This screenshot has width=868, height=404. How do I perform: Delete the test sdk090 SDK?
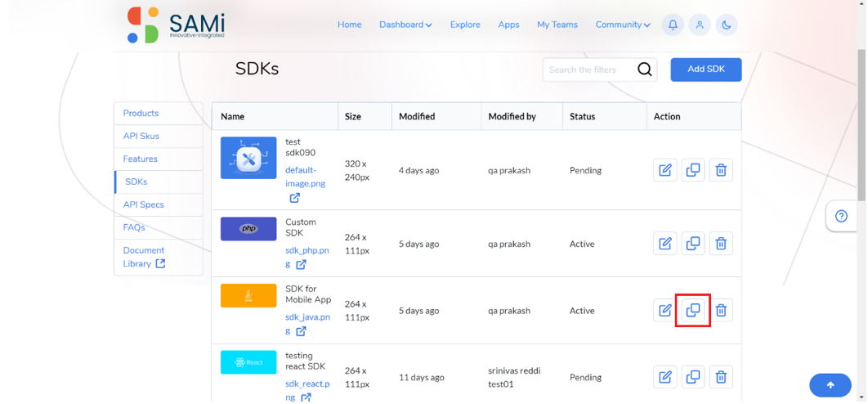pos(721,170)
